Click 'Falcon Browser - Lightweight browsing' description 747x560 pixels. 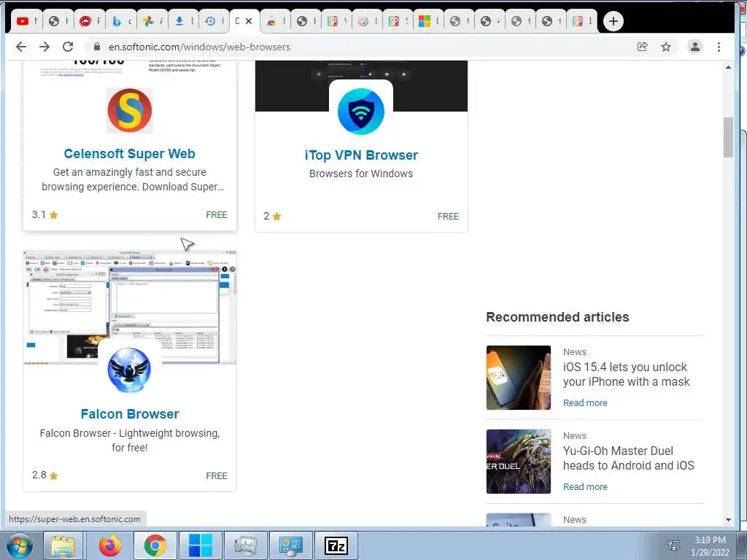pyautogui.click(x=130, y=440)
